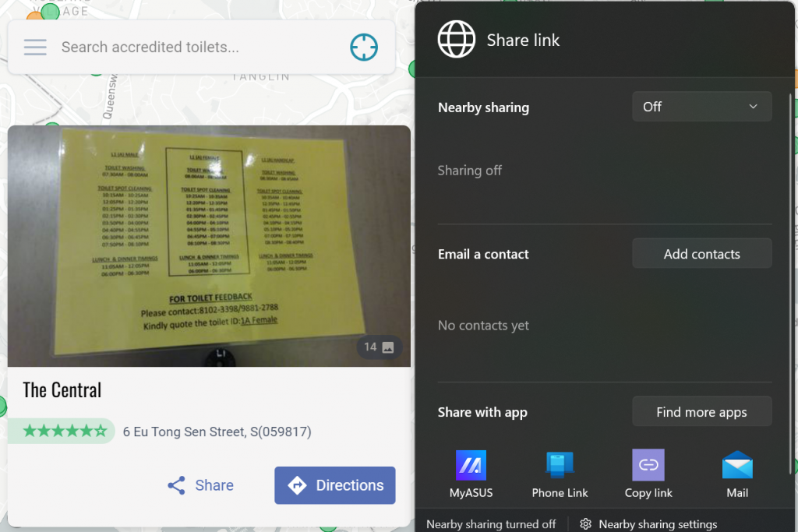The height and width of the screenshot is (532, 798).
Task: Click the 6 Eu Tong Sen Street address
Action: [217, 432]
